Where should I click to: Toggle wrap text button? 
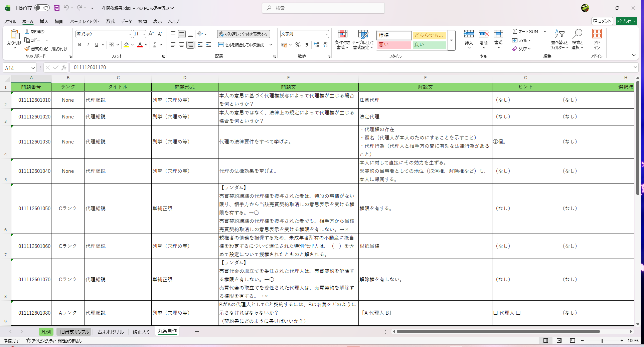(x=244, y=34)
